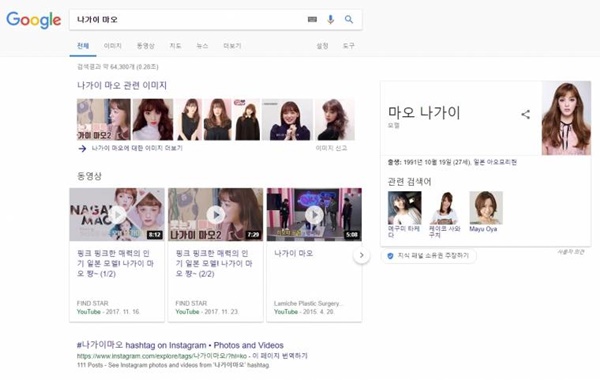Switch to the 이미지 tab
The height and width of the screenshot is (380, 600).
(112, 46)
